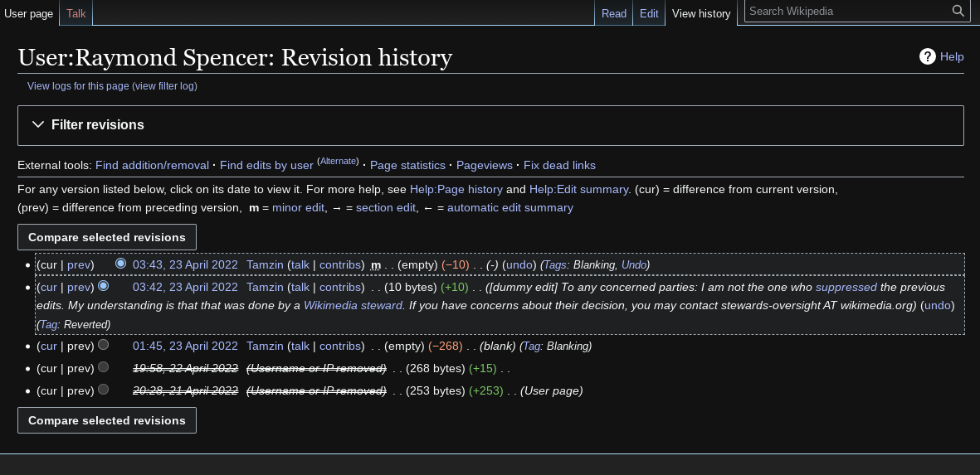Open the User page tab
The height and width of the screenshot is (475, 980).
coord(29,13)
